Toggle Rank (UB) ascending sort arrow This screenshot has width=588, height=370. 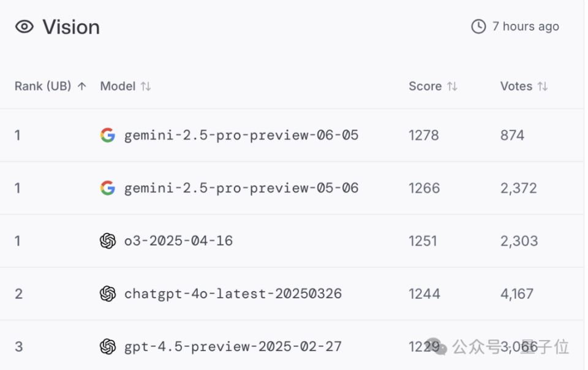(x=81, y=86)
